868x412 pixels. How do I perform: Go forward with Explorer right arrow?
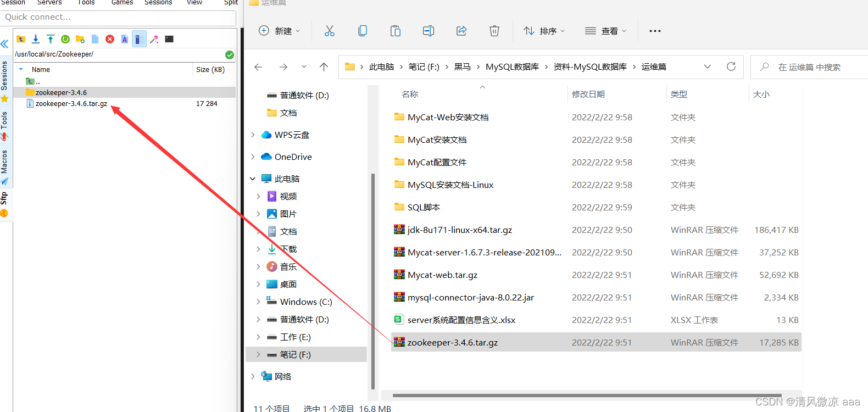tap(283, 67)
